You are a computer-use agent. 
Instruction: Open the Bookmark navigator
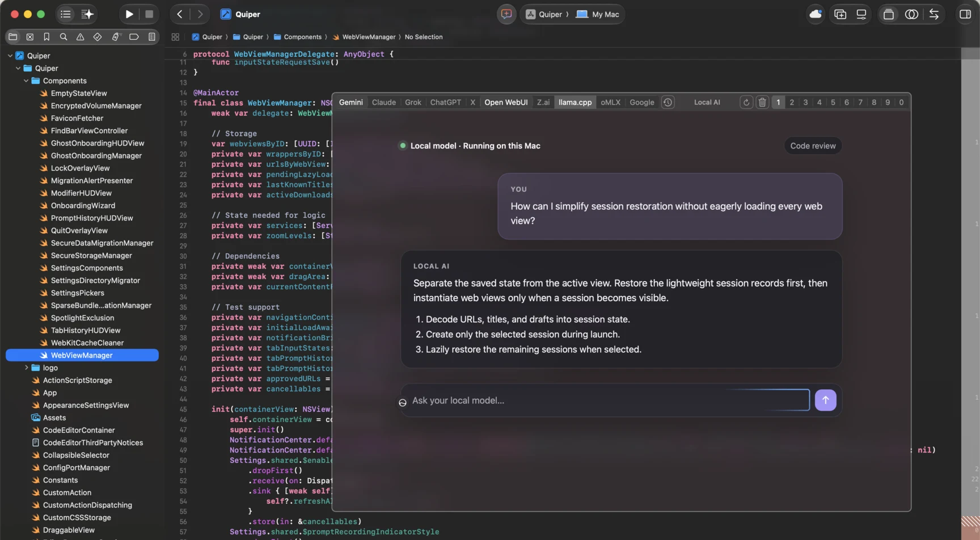pos(47,37)
